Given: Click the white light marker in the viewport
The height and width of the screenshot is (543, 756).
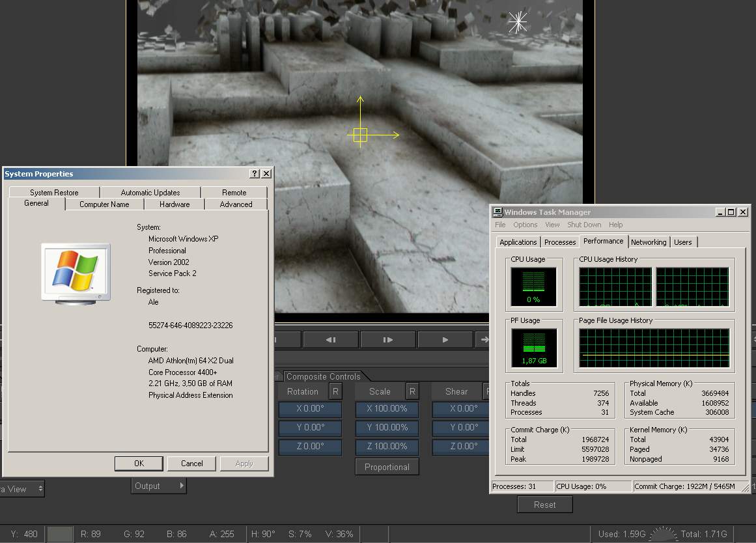Looking at the screenshot, I should (518, 23).
